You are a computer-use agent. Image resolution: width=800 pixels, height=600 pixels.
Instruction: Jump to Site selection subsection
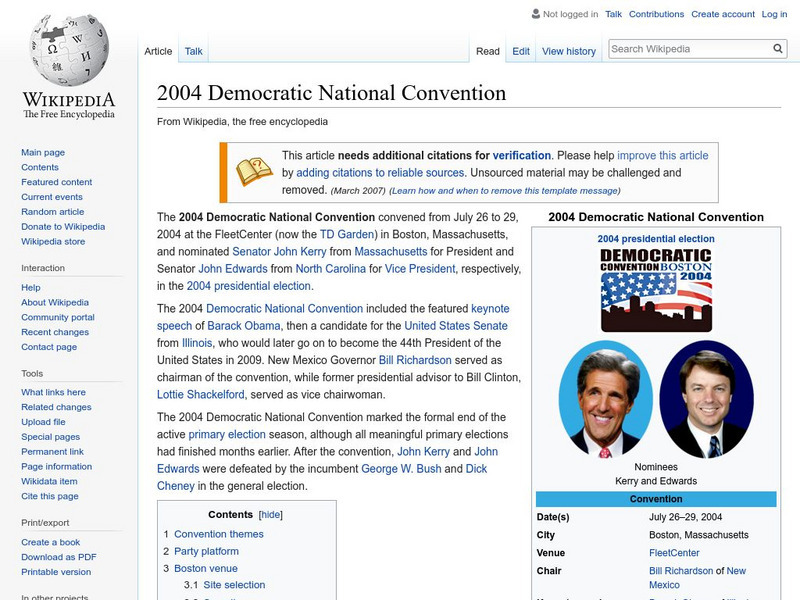[234, 585]
